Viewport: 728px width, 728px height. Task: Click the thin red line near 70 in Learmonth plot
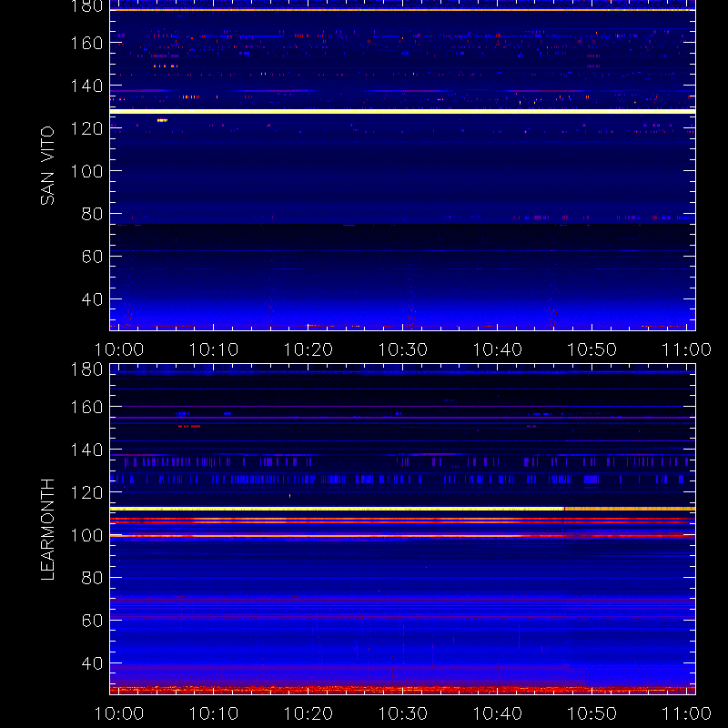pyautogui.click(x=402, y=600)
